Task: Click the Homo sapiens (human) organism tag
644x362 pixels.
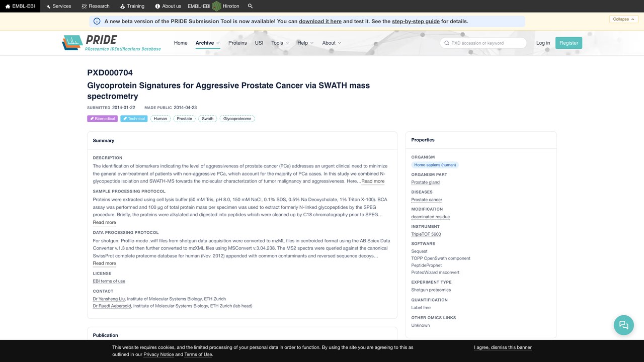Action: tap(435, 165)
